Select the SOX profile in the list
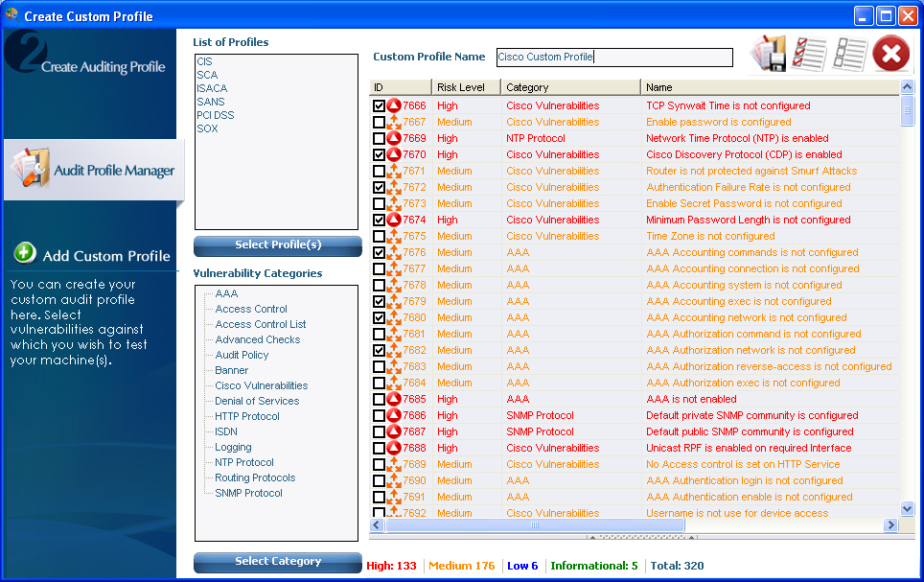Screen dimensions: 924x582 pyautogui.click(x=207, y=128)
